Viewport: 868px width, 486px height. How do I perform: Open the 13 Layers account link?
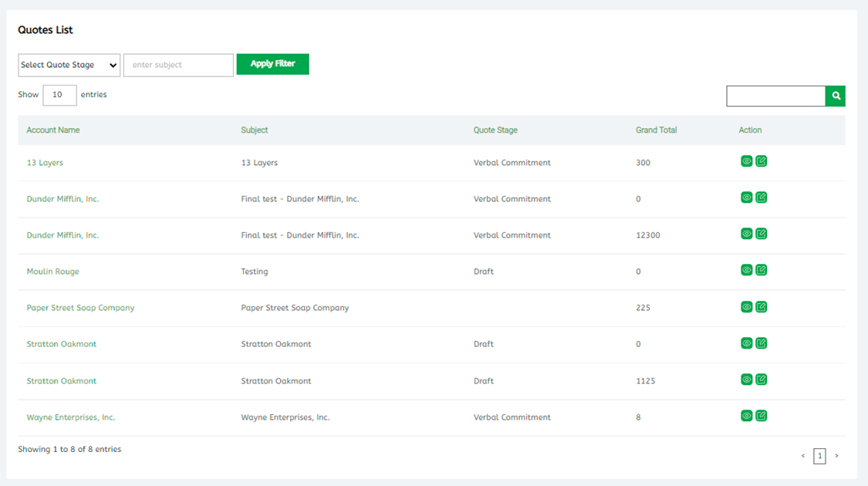point(45,163)
